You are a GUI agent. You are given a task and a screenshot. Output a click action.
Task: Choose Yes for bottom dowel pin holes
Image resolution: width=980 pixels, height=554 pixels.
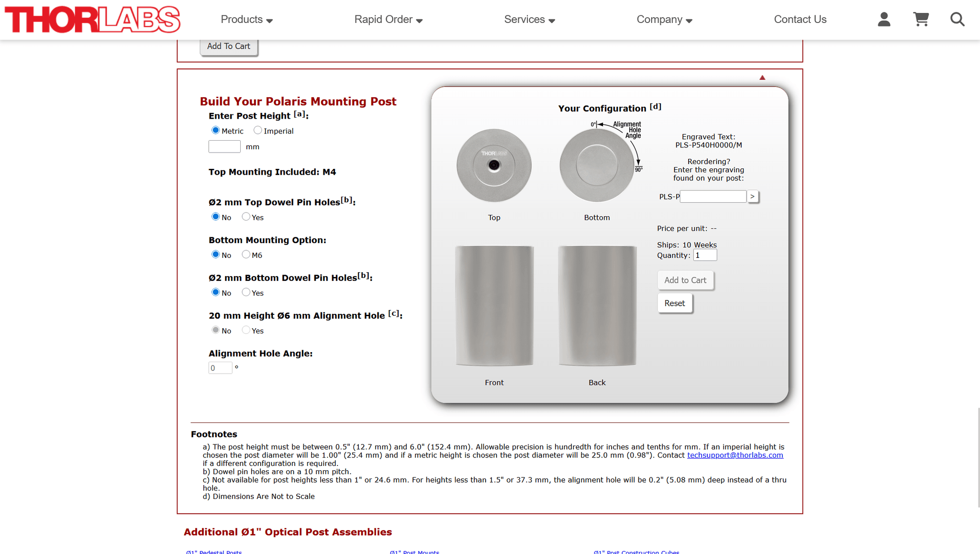(x=246, y=292)
